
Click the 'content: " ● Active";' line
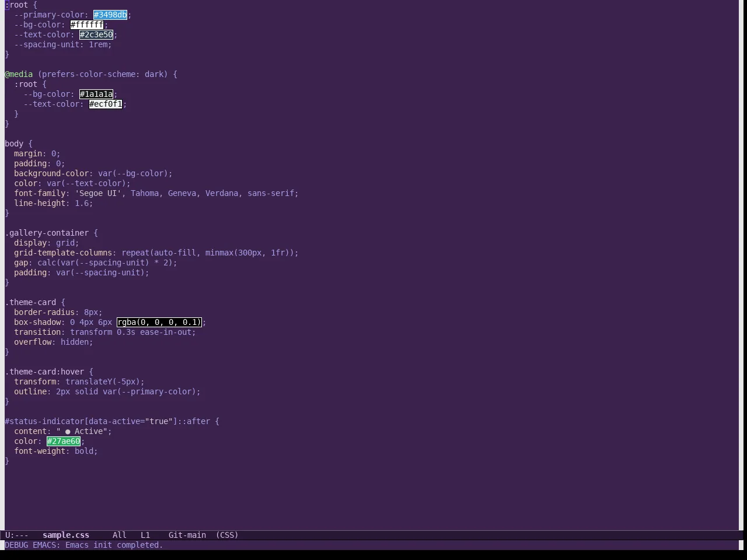tap(63, 431)
